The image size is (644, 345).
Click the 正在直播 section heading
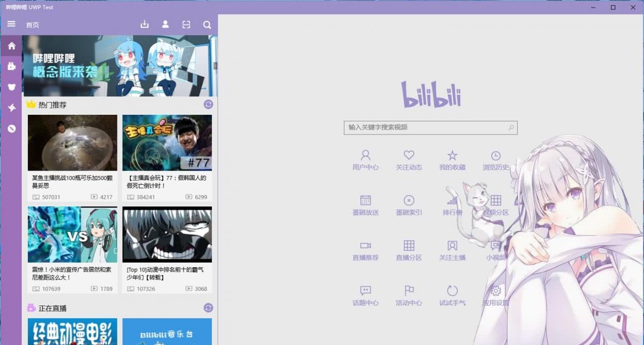[52, 308]
